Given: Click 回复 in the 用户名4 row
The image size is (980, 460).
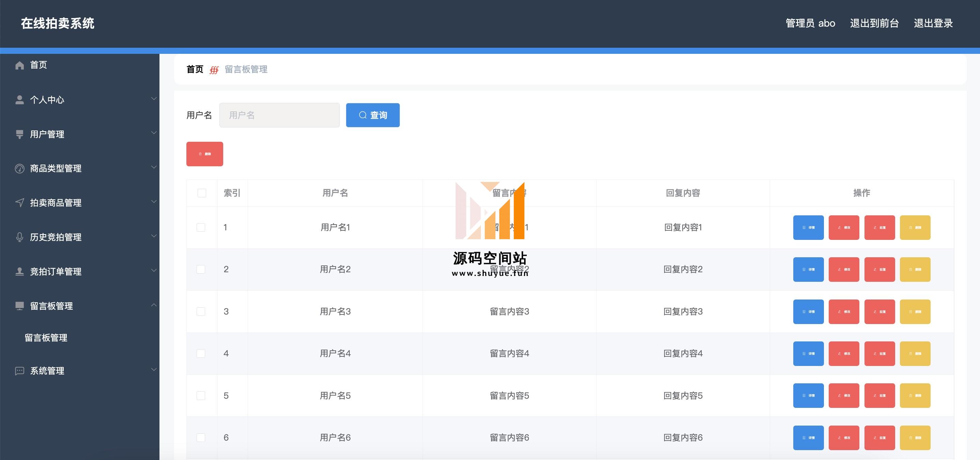Looking at the screenshot, I should 879,353.
